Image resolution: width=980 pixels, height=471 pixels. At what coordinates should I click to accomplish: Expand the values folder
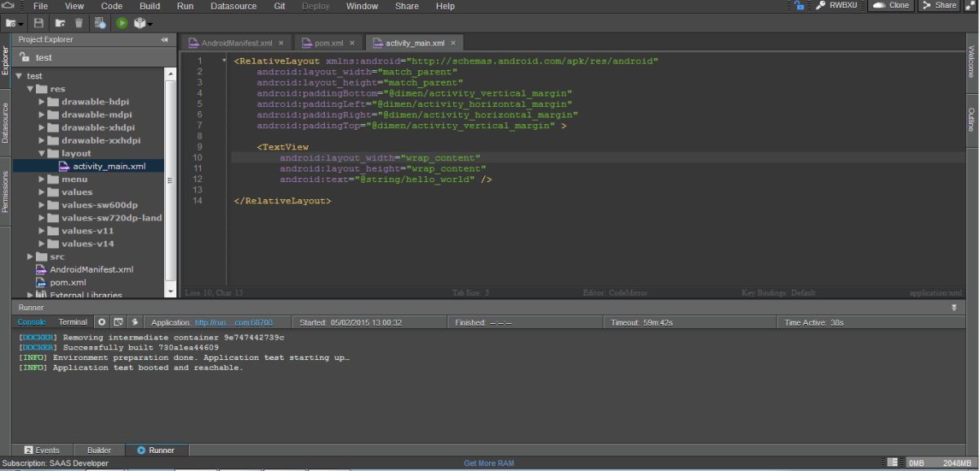42,192
